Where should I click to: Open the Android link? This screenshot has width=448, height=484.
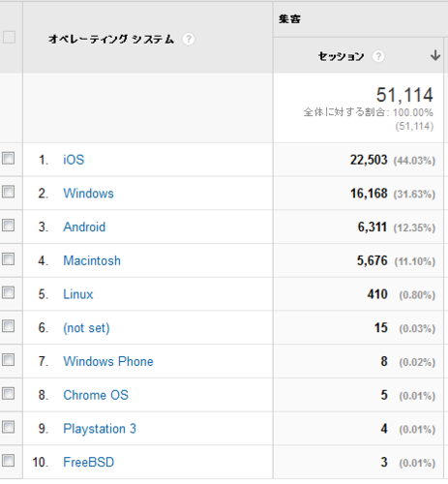tap(84, 227)
